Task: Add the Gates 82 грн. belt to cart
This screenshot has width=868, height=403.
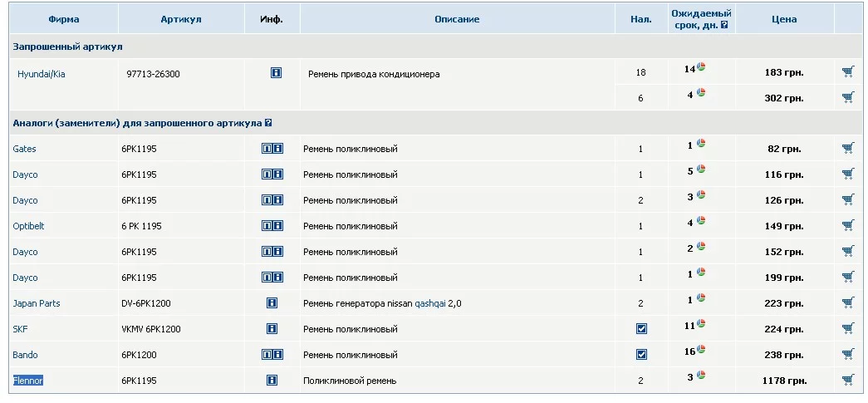Action: coord(847,148)
